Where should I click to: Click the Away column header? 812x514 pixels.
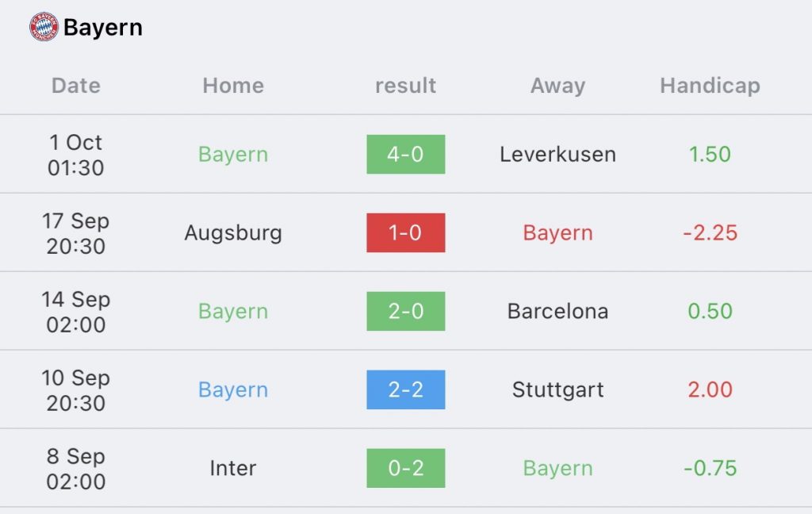click(557, 86)
